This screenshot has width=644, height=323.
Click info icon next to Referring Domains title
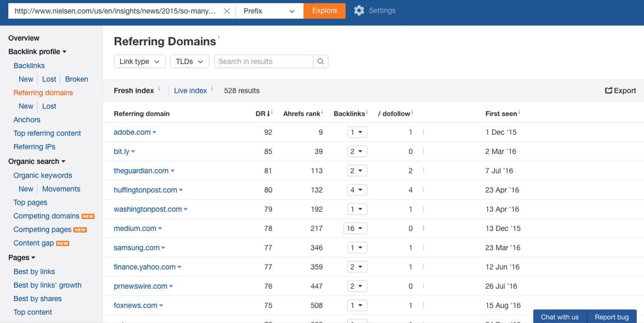click(219, 38)
